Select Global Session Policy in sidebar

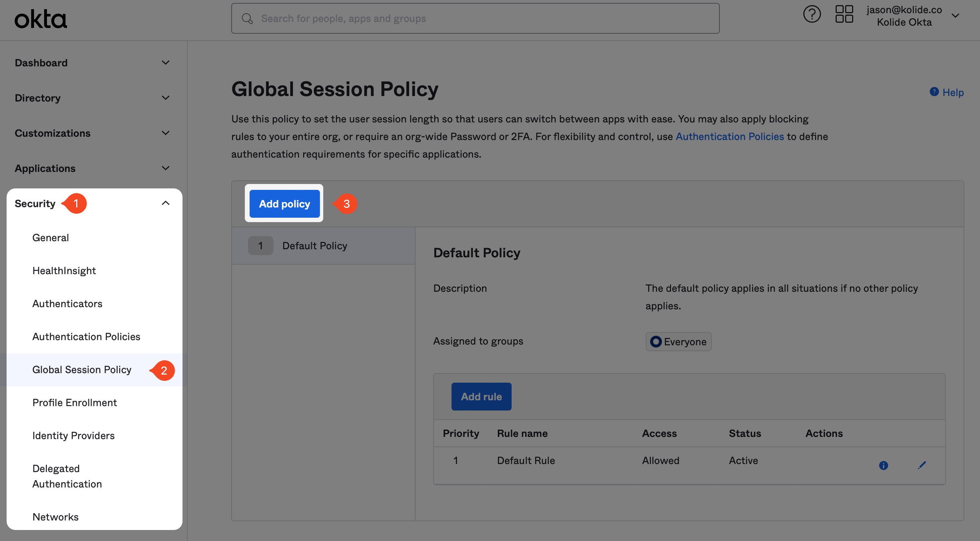click(82, 370)
